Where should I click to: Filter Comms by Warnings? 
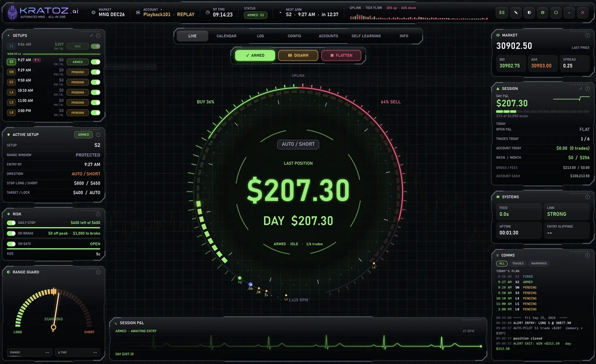(539, 263)
